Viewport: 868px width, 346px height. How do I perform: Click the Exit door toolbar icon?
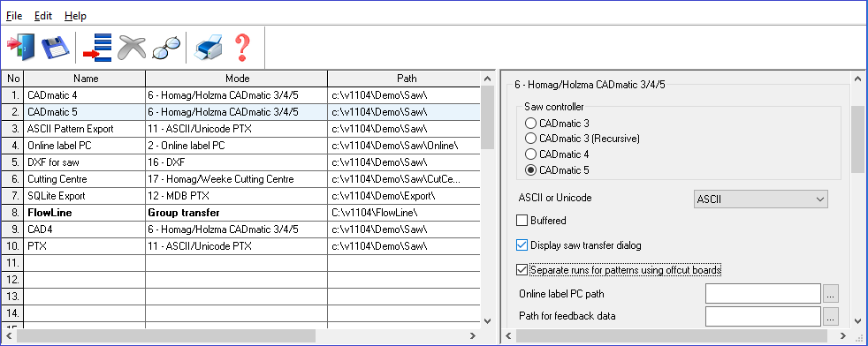[20, 48]
